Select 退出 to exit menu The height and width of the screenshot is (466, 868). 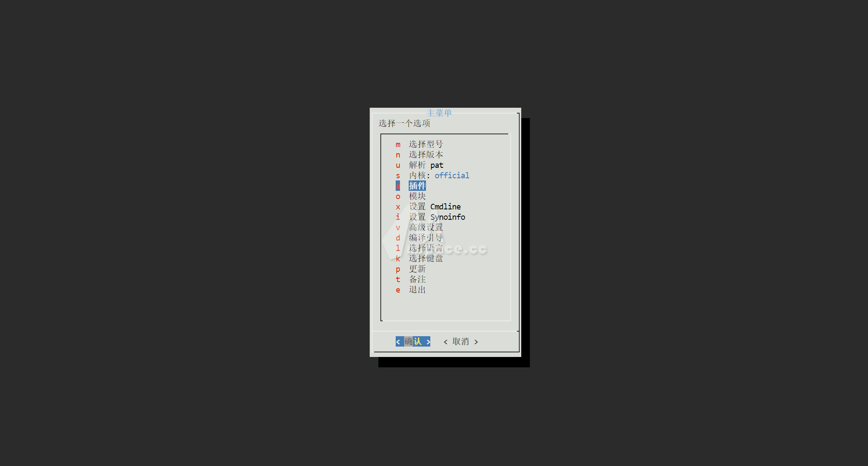[417, 289]
